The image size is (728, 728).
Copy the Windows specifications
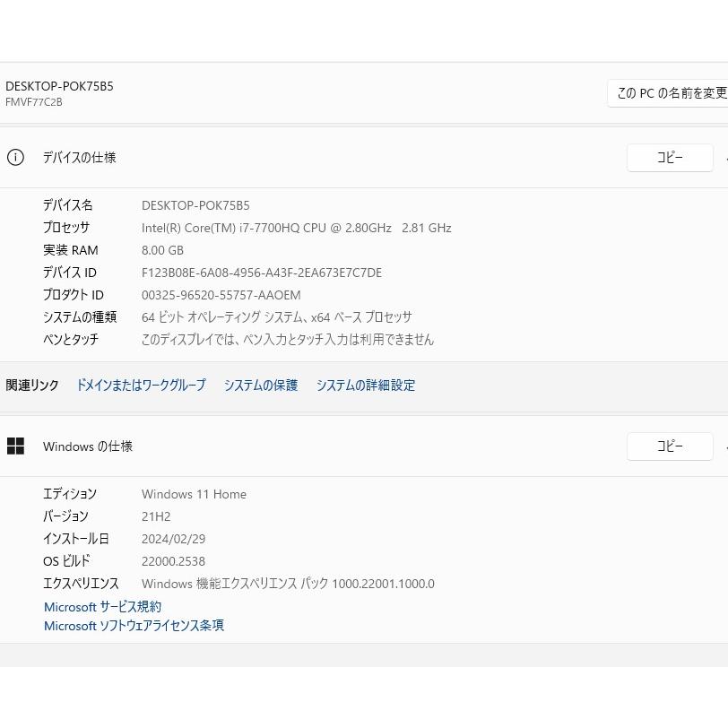pyautogui.click(x=670, y=446)
